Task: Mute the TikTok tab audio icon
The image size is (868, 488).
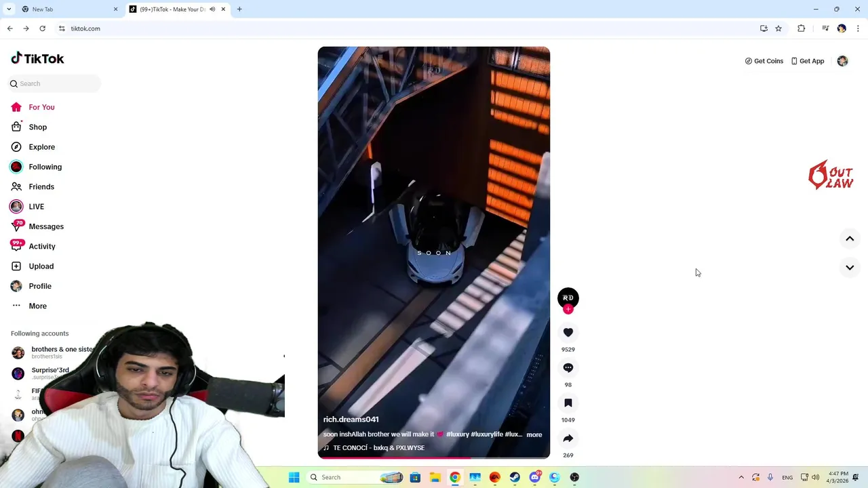Action: point(212,9)
